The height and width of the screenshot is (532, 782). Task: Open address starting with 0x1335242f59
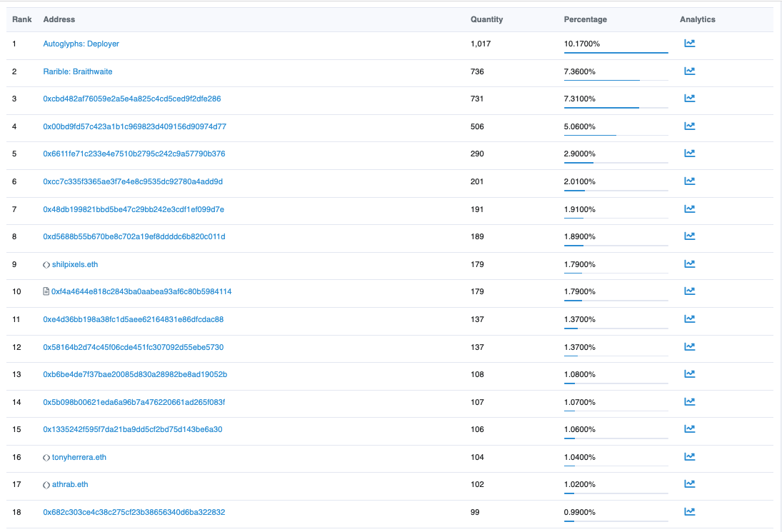pyautogui.click(x=133, y=429)
